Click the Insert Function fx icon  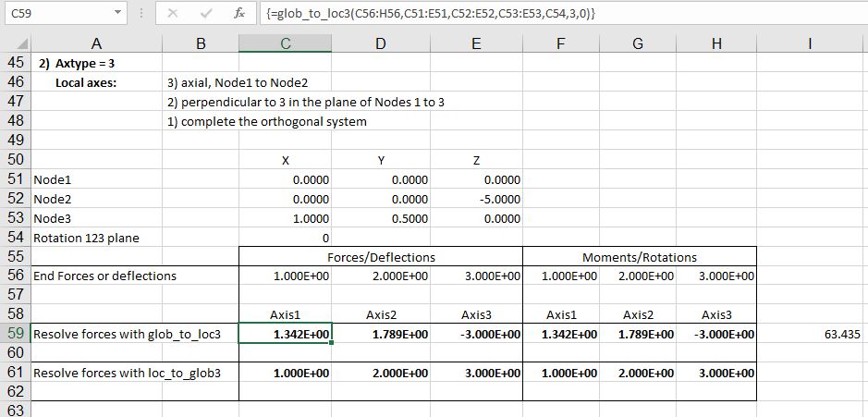239,15
